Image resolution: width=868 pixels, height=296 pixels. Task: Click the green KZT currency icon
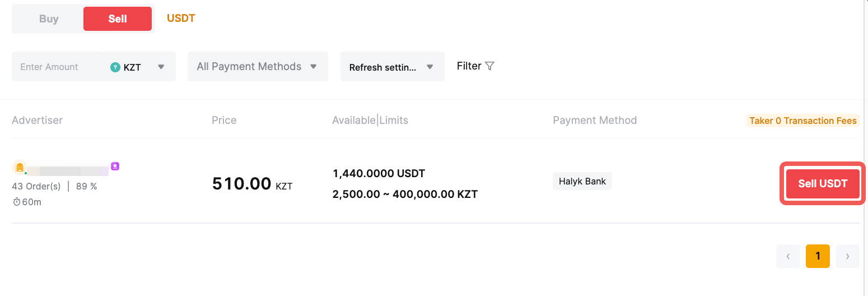115,67
